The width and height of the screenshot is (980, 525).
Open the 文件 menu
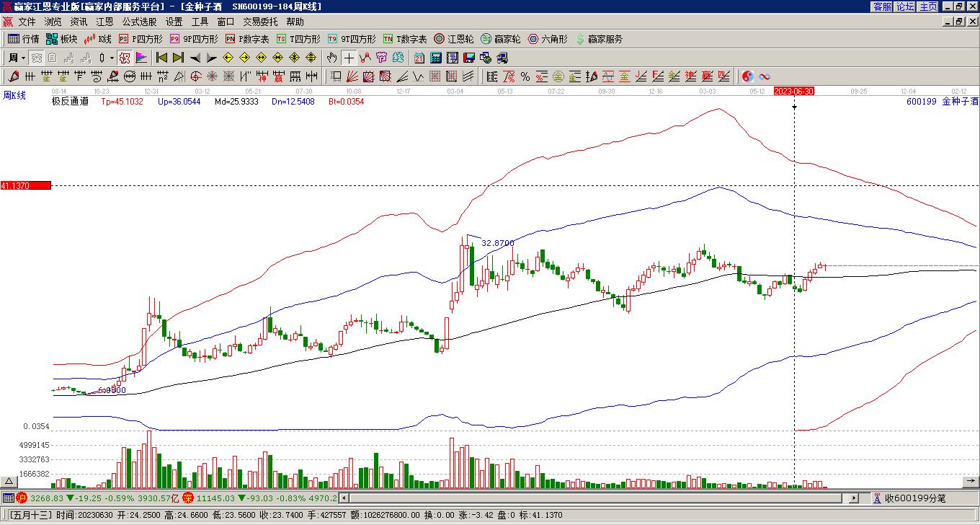tap(27, 22)
